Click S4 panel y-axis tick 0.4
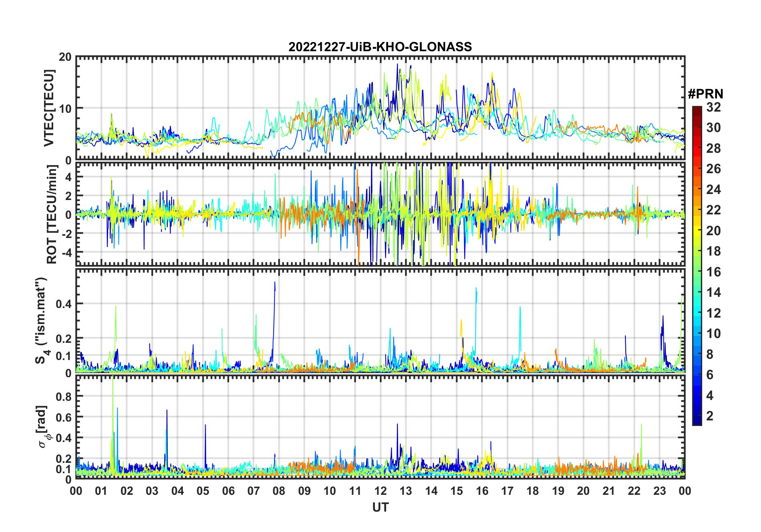 coord(64,304)
